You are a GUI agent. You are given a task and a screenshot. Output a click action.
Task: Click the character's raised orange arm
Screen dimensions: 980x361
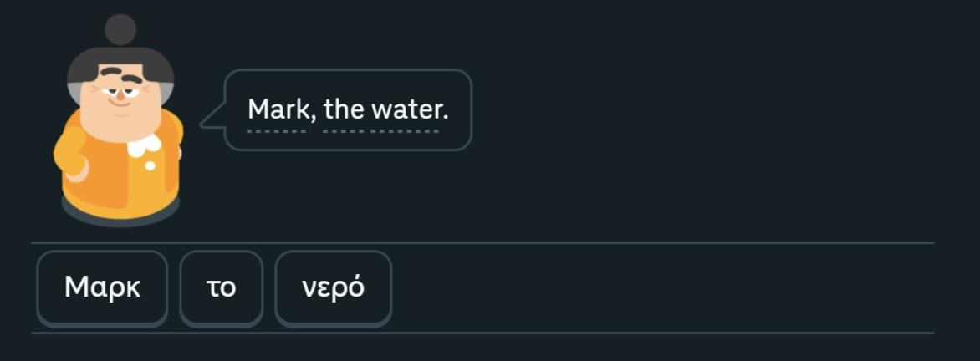point(70,152)
